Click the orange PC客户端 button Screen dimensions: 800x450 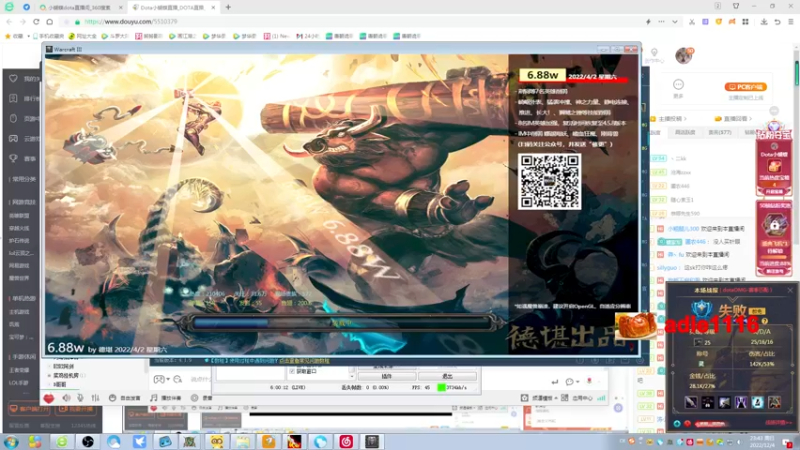point(745,87)
